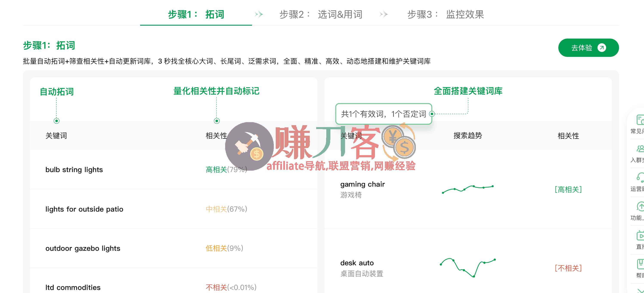This screenshot has height=293, width=644.
Task: Click the 搜索趋势 column header
Action: (x=468, y=135)
